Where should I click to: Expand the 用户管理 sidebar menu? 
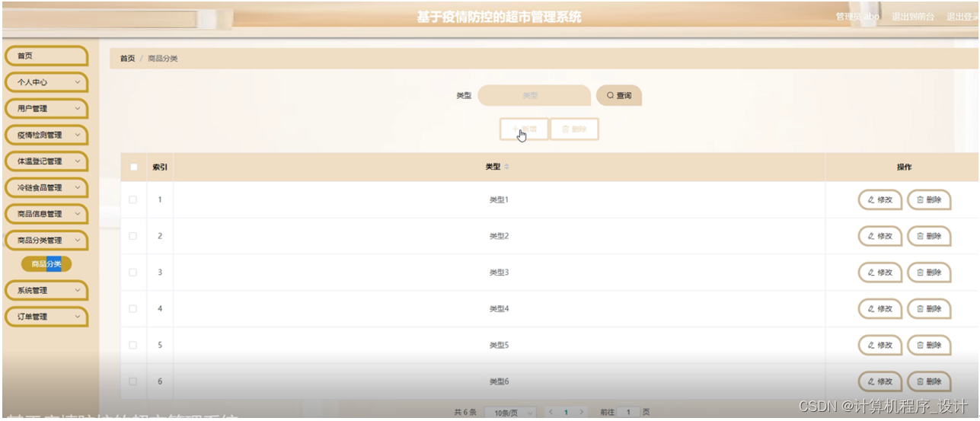(x=46, y=109)
